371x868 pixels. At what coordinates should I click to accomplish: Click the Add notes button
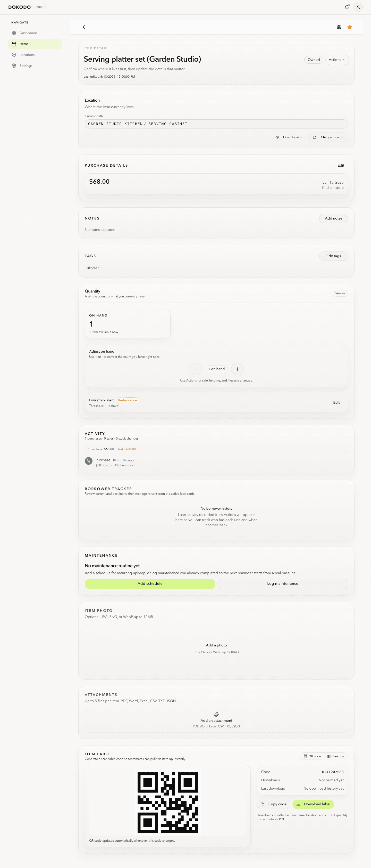(333, 218)
